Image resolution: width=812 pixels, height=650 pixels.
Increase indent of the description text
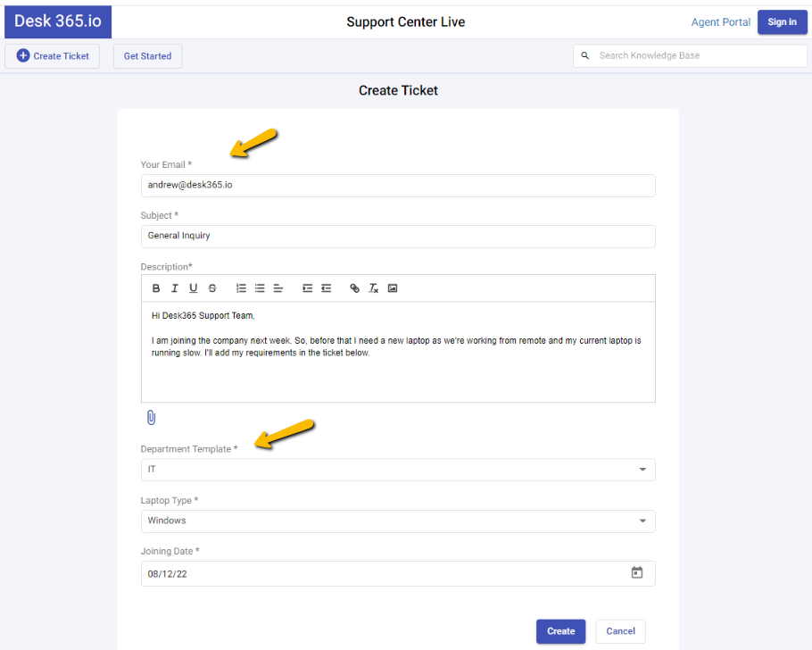306,287
